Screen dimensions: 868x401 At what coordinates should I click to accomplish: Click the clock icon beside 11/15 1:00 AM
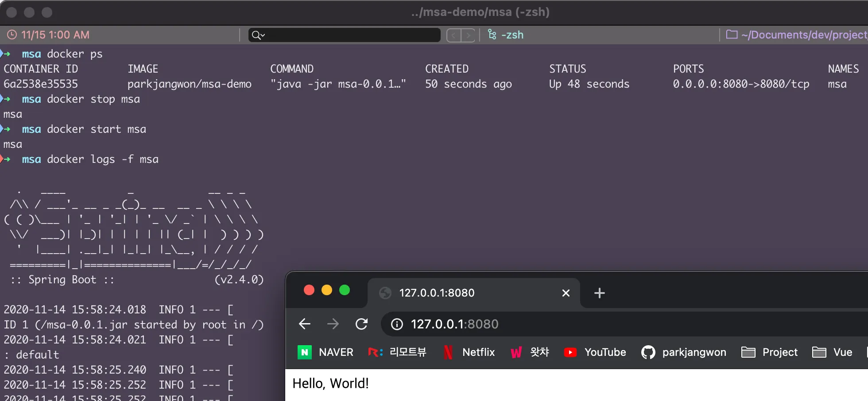12,35
